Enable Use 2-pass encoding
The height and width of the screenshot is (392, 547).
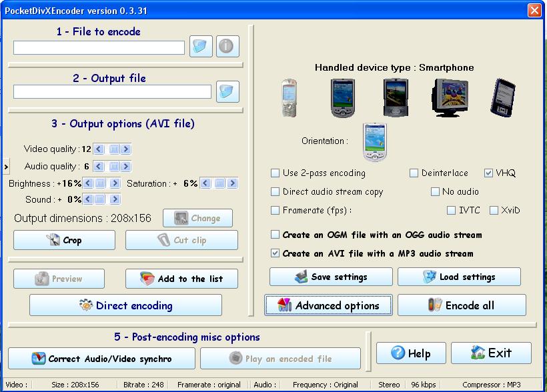(276, 173)
